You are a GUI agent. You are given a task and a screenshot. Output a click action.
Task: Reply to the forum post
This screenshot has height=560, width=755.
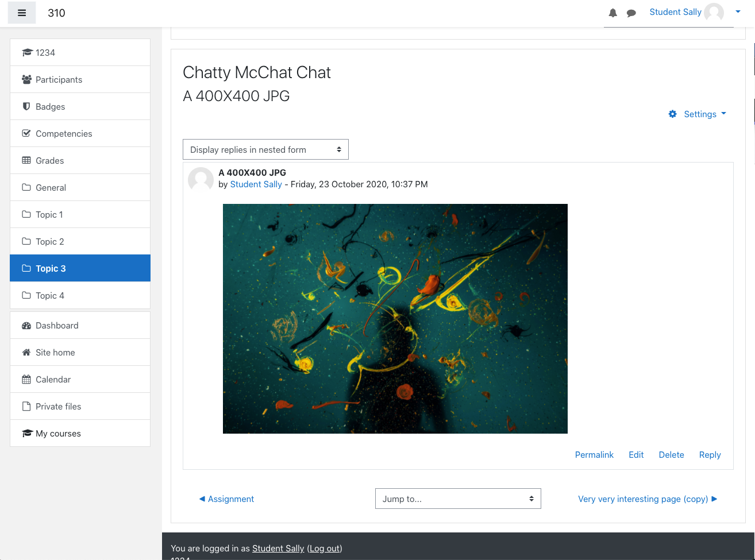(710, 454)
